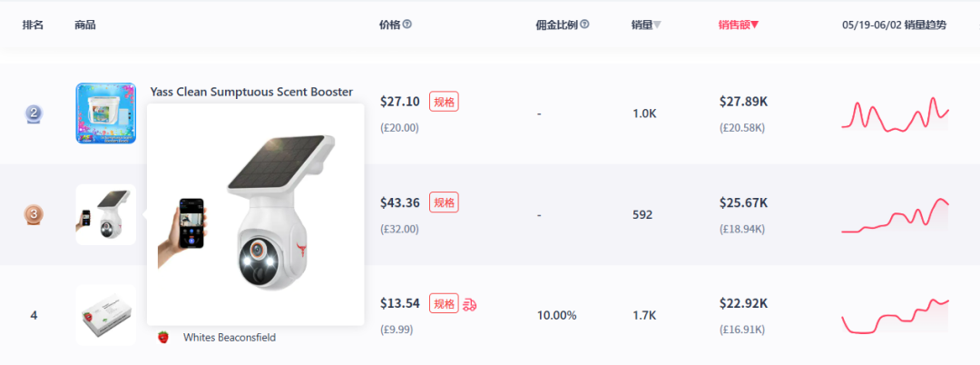This screenshot has height=365, width=980.
Task: Click the red delivery truck icon
Action: [x=470, y=304]
